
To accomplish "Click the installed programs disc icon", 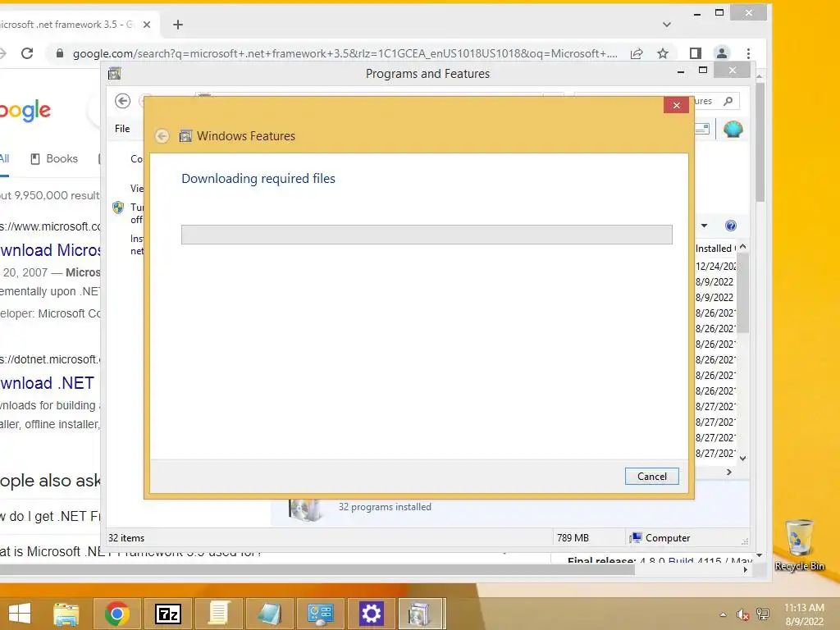I will click(x=304, y=509).
